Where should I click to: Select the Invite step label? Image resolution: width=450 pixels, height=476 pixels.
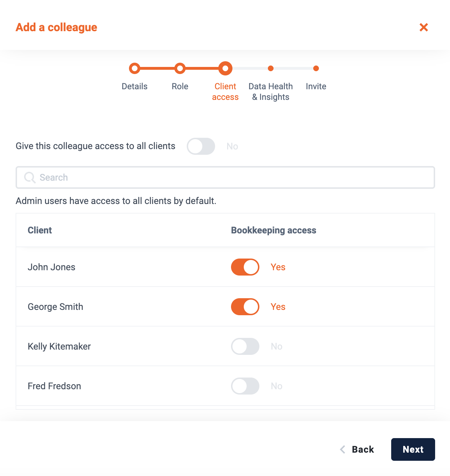[316, 86]
